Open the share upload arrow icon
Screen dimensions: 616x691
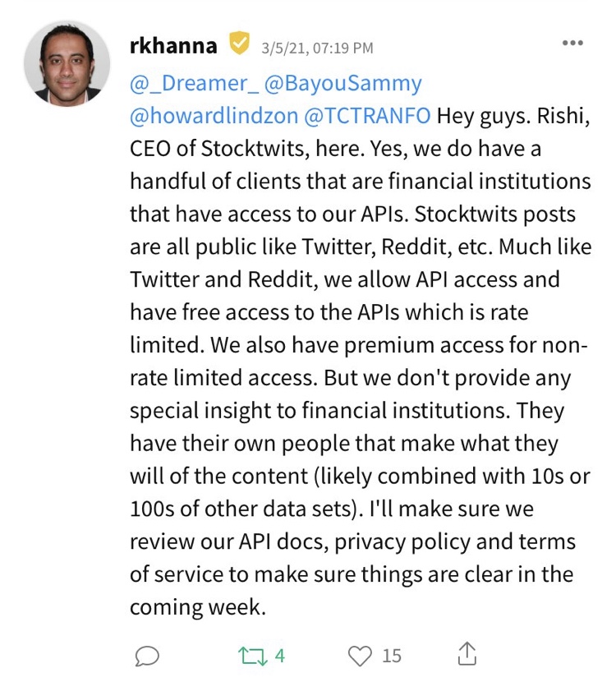467,654
